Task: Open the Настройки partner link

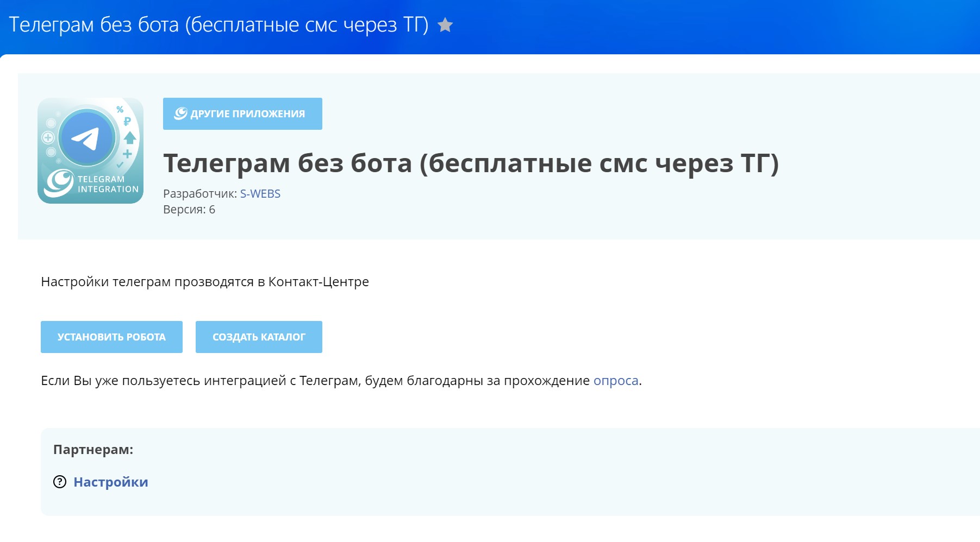Action: click(110, 482)
